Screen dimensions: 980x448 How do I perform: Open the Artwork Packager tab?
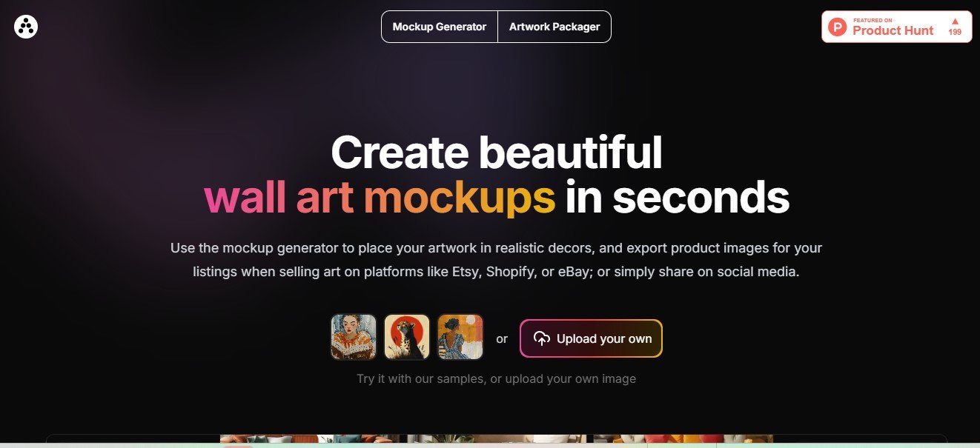pos(554,27)
